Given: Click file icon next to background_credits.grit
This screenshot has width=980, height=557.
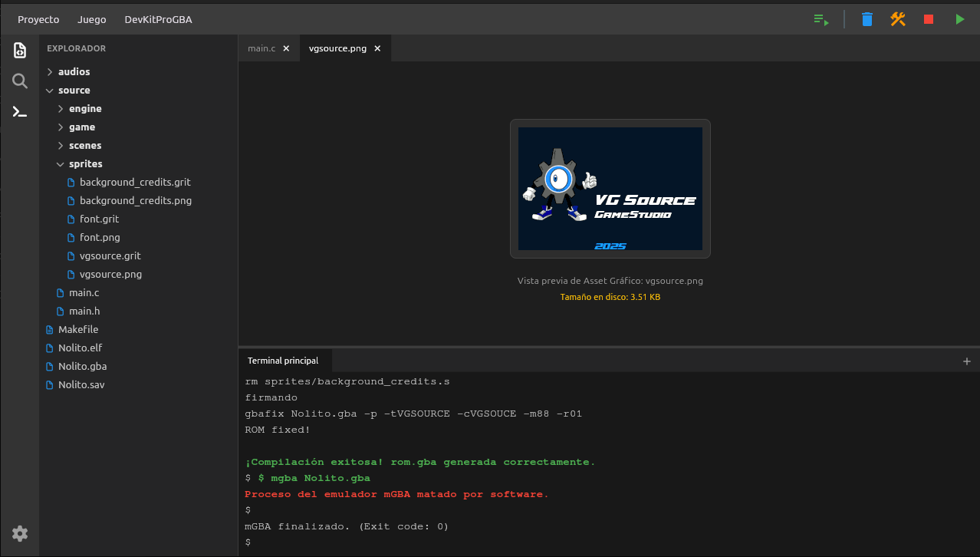Looking at the screenshot, I should click(x=71, y=183).
